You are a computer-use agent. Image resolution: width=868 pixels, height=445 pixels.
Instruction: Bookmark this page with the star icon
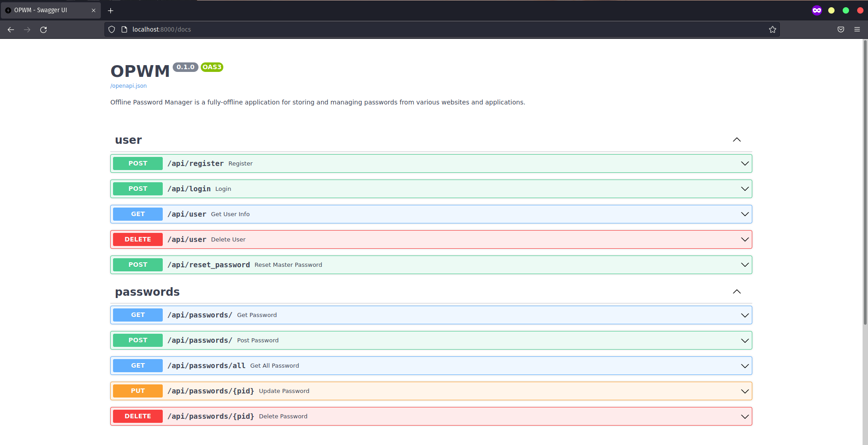(x=773, y=29)
